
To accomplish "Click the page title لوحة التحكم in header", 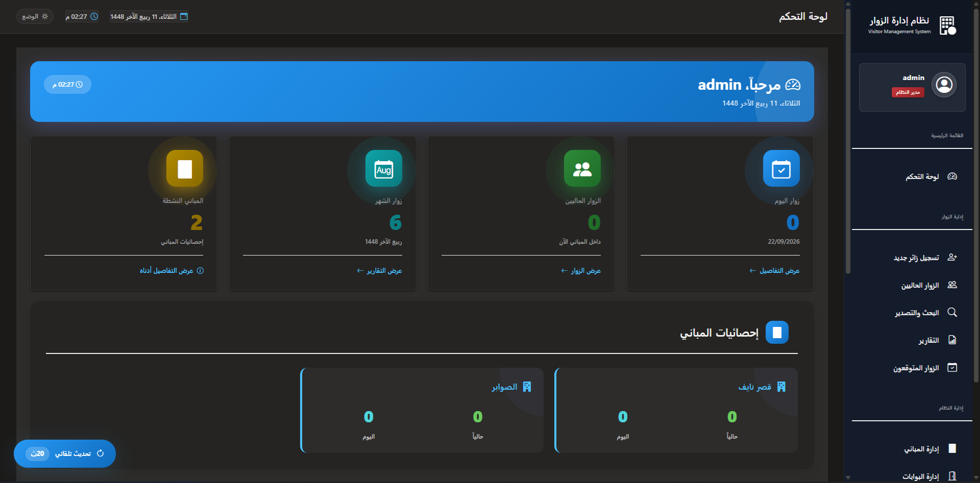I will click(803, 16).
